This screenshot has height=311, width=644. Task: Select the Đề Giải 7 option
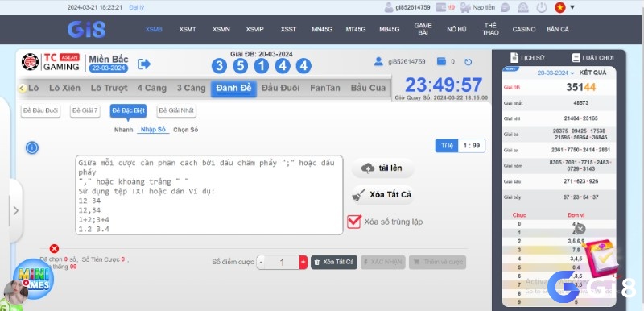coord(85,110)
